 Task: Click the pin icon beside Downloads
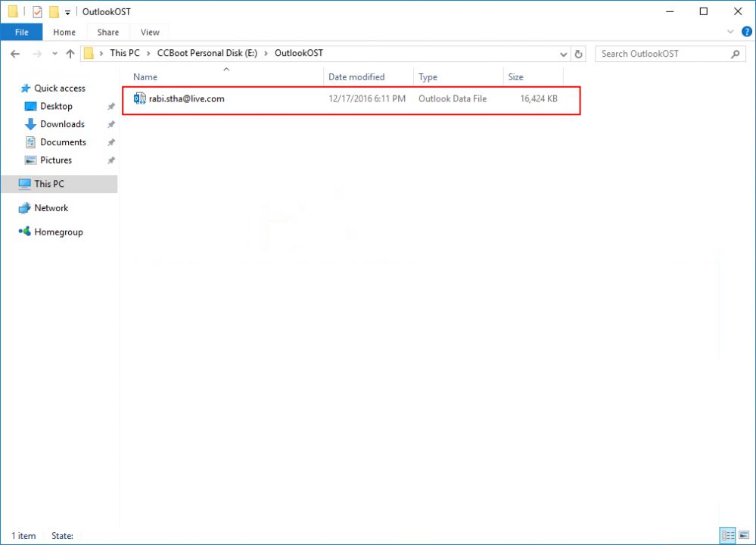[111, 124]
